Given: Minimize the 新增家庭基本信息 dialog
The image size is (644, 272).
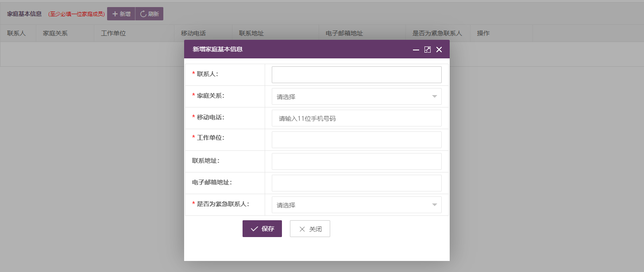Looking at the screenshot, I should coord(416,50).
